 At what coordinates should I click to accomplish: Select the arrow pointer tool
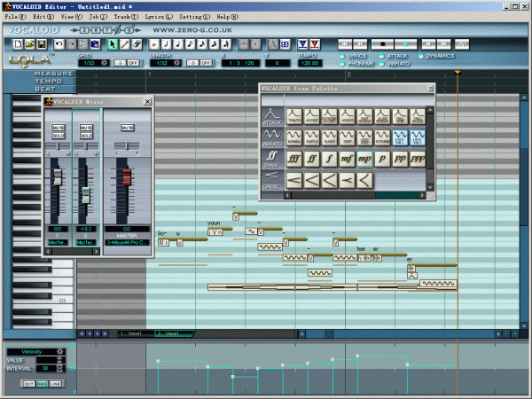click(x=113, y=44)
